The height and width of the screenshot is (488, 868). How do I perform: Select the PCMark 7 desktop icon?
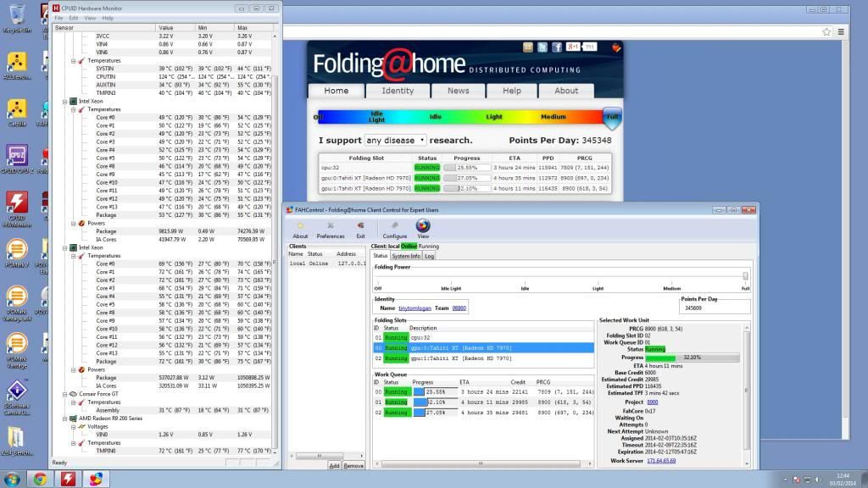pos(17,254)
